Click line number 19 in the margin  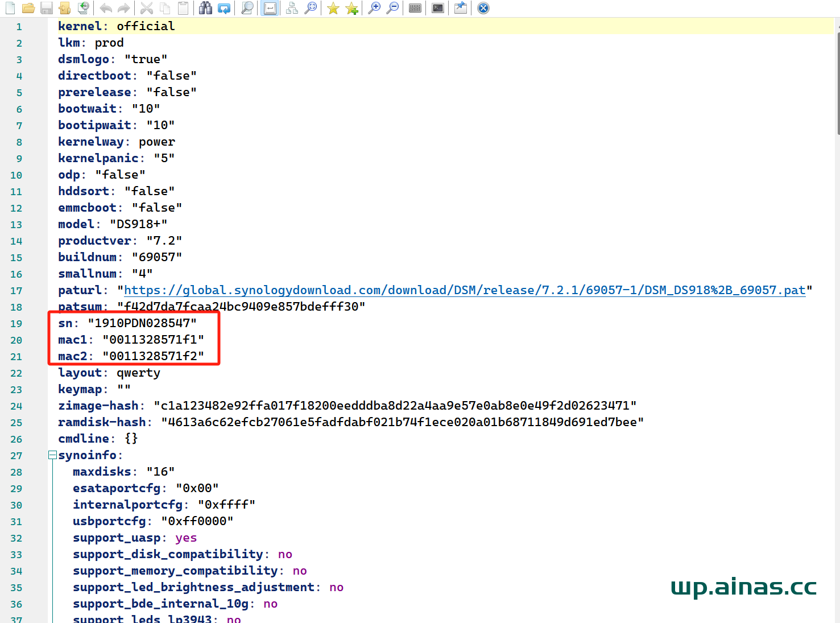16,324
